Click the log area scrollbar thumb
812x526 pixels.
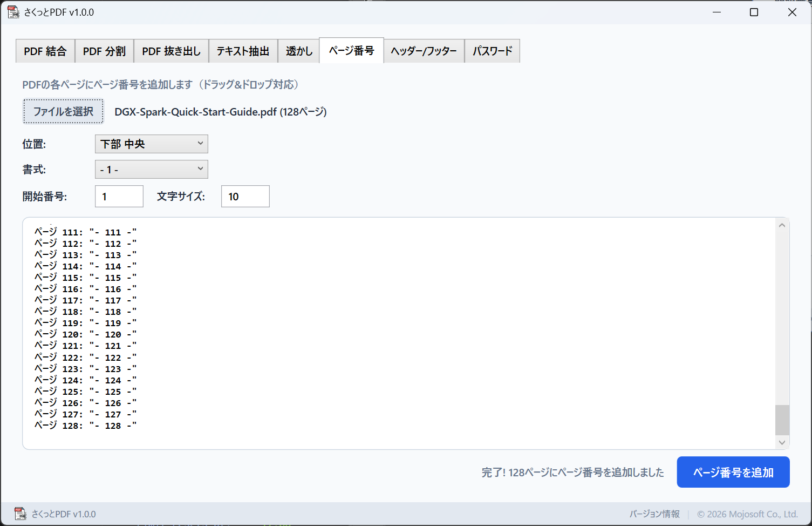(782, 420)
